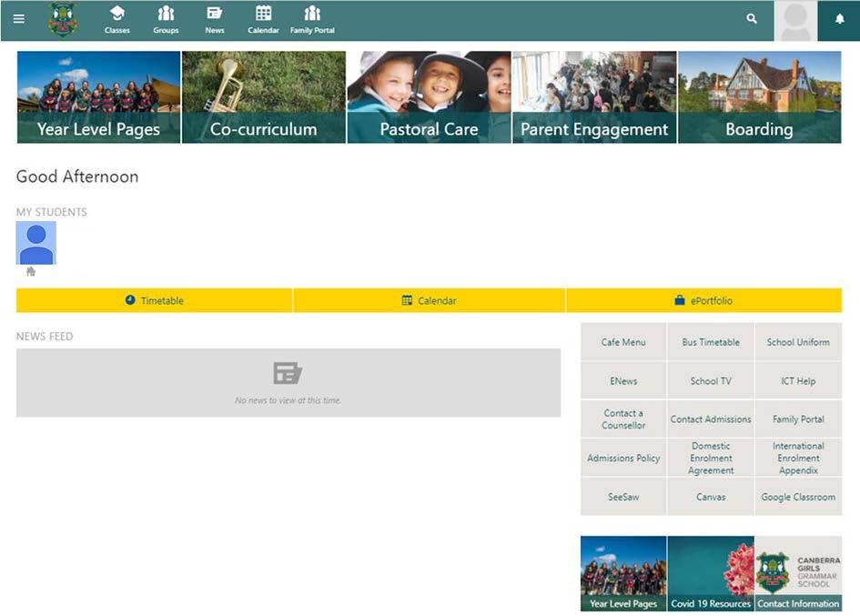Open the Year Level Pages banner tile
The width and height of the screenshot is (860, 616).
click(98, 97)
